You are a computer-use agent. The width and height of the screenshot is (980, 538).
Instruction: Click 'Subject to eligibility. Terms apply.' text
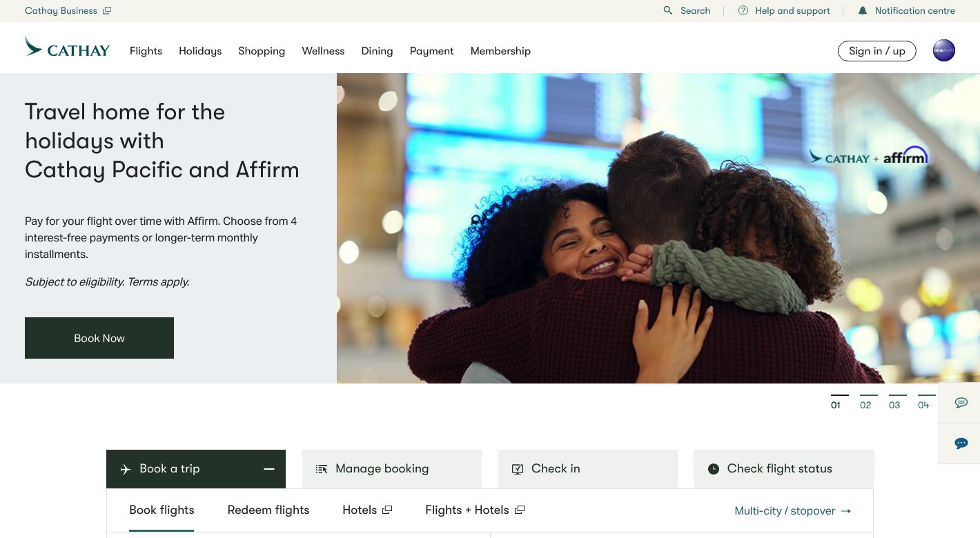(x=107, y=281)
